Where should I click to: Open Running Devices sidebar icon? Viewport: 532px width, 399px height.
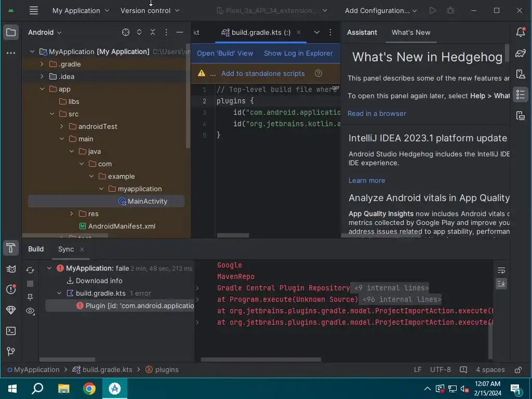click(x=521, y=115)
